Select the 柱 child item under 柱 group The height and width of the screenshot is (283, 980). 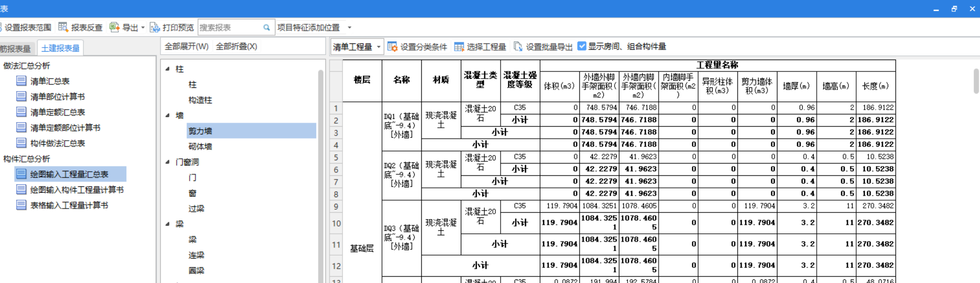(192, 84)
